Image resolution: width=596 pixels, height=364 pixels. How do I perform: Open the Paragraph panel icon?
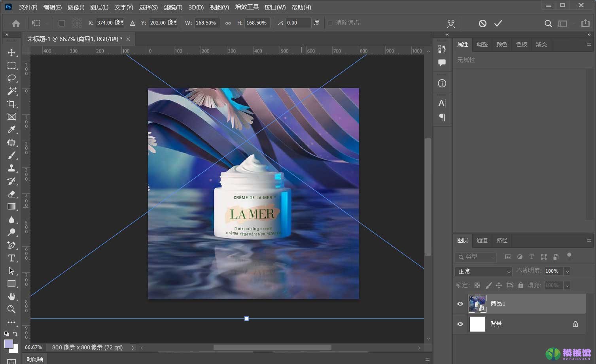pos(442,117)
